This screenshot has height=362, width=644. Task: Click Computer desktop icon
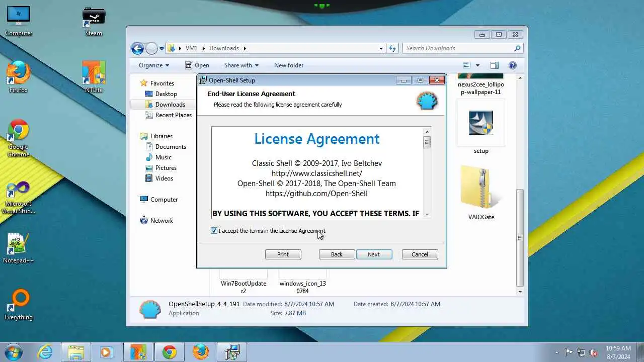tap(19, 21)
